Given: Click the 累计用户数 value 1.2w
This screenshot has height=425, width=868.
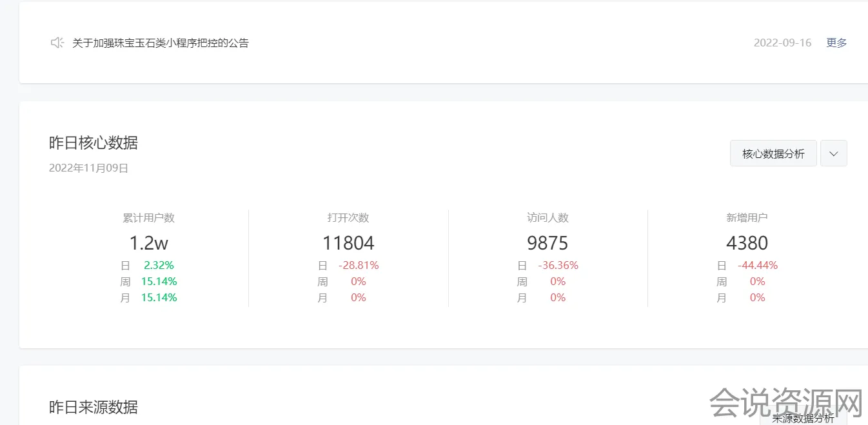Looking at the screenshot, I should 148,243.
